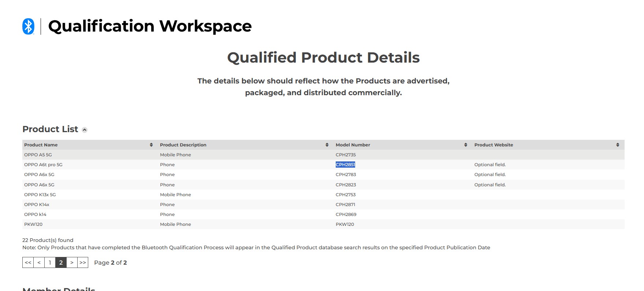644x291 pixels.
Task: Open page 1 of product list
Action: (x=50, y=262)
